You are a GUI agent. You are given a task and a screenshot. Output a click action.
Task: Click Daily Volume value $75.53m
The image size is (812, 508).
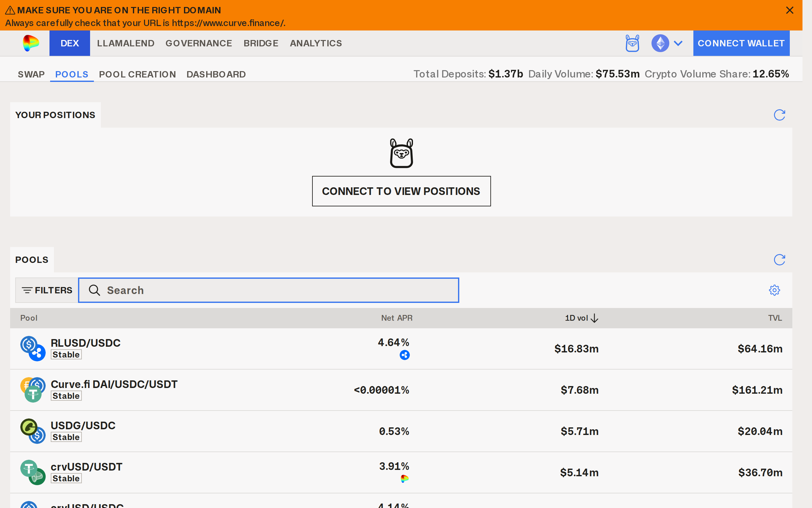618,74
